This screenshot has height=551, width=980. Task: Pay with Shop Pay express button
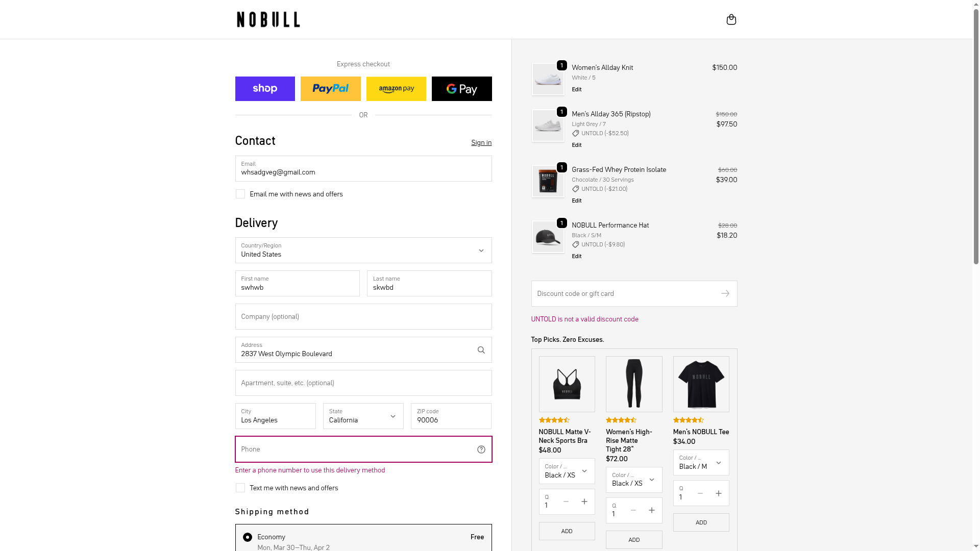pyautogui.click(x=265, y=89)
